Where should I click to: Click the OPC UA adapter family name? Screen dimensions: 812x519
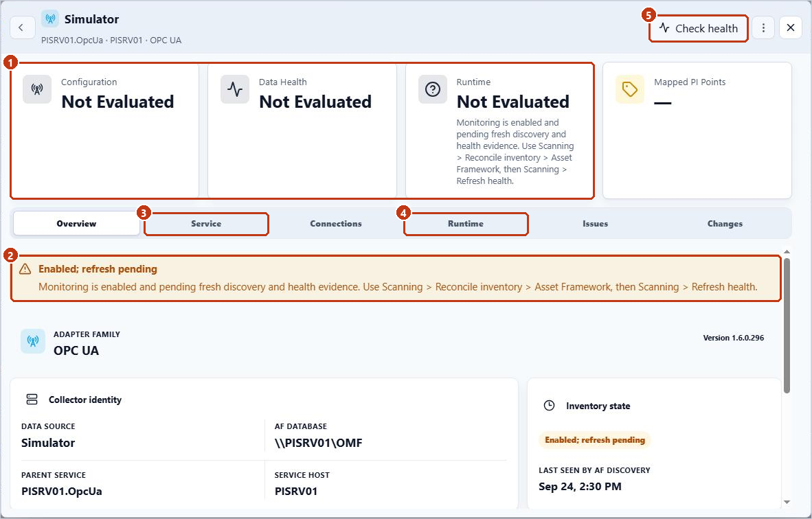pyautogui.click(x=76, y=350)
